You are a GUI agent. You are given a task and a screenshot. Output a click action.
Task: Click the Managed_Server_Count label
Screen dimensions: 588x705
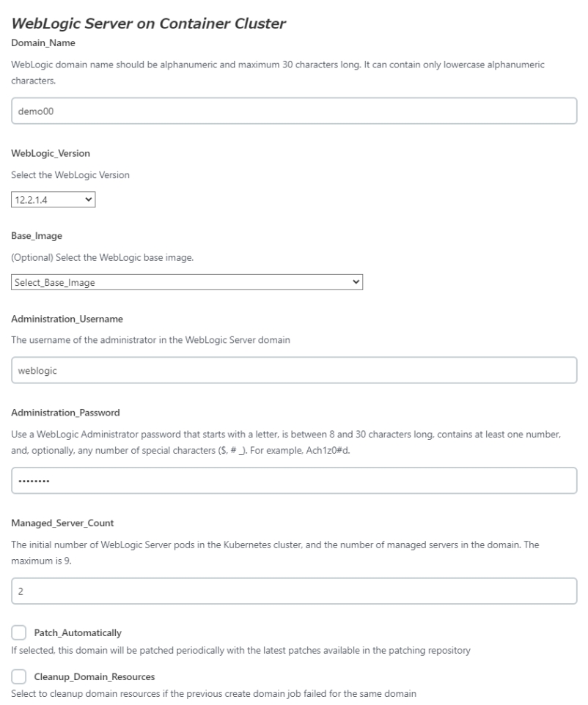tap(62, 523)
